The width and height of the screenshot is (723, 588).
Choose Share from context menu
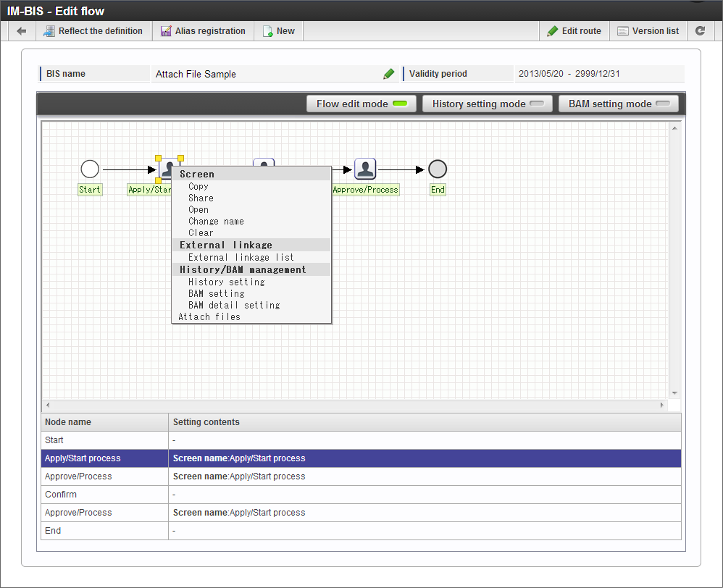coord(201,198)
